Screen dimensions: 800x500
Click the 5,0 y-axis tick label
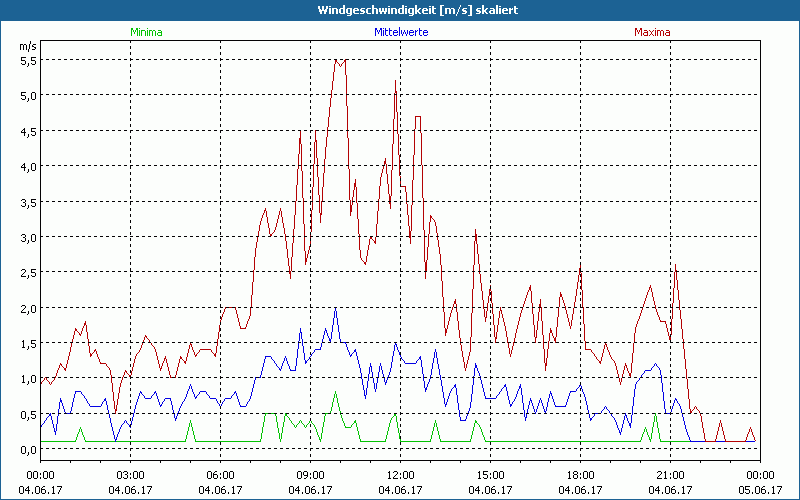(x=28, y=96)
